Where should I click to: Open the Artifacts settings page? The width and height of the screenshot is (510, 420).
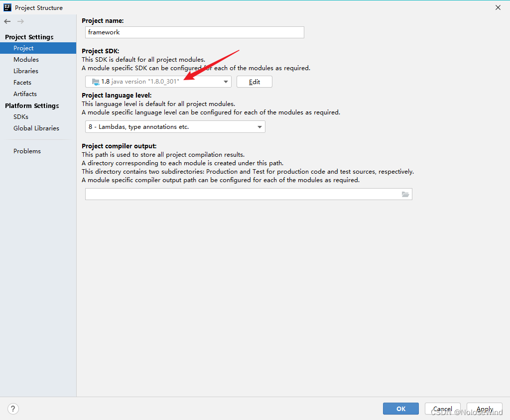point(25,94)
